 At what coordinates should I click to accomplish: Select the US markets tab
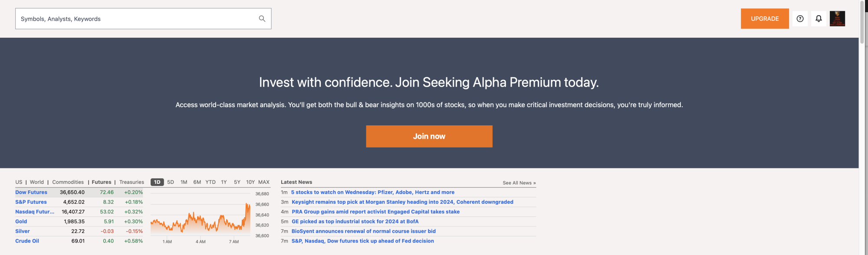(18, 182)
